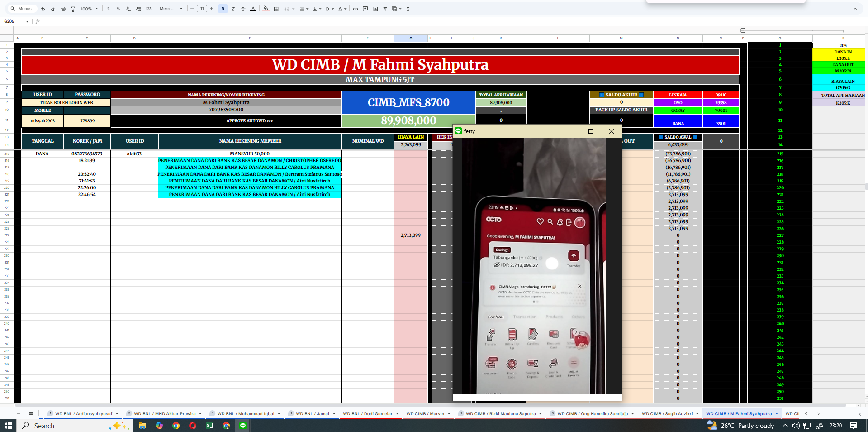The image size is (868, 432).
Task: Click Transfer arrow button in ferty video
Action: click(573, 255)
